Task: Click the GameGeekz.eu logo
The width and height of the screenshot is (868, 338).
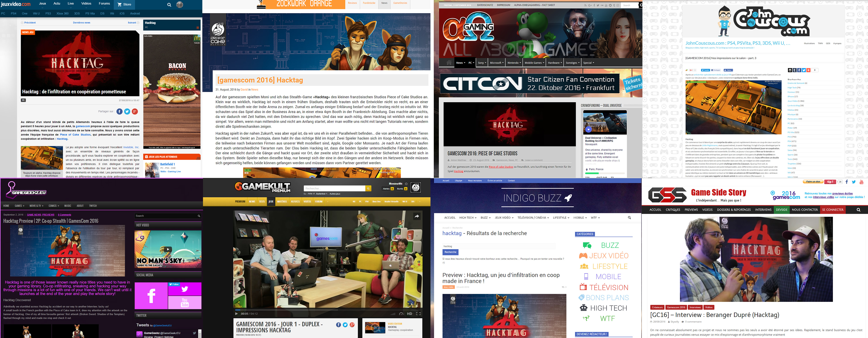Action: click(x=26, y=190)
